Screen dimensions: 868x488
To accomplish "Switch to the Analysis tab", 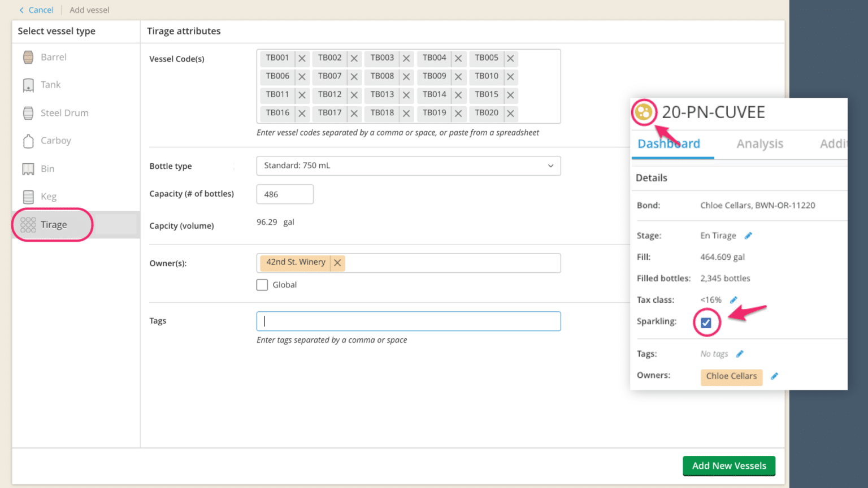I will point(759,144).
